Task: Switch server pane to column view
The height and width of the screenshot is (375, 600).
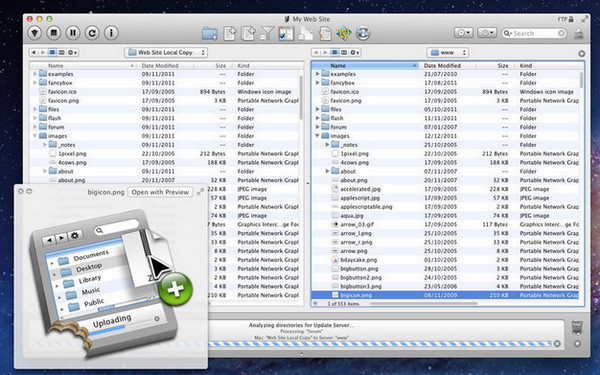Action: (344, 52)
